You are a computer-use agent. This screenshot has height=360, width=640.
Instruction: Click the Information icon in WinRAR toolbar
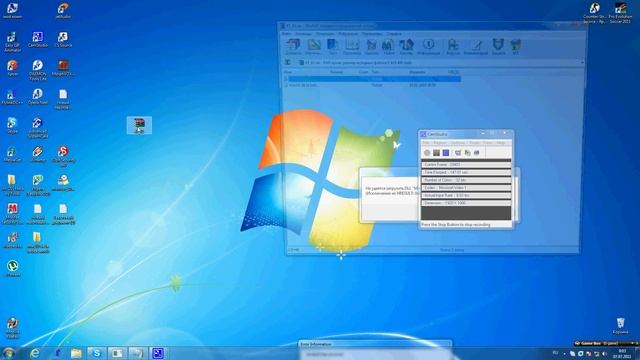(x=428, y=47)
